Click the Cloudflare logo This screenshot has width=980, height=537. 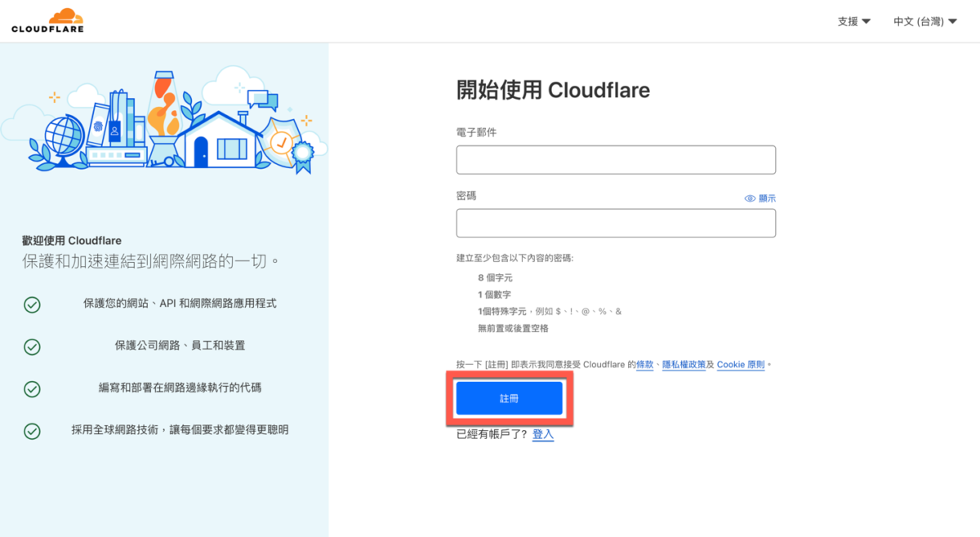point(47,20)
